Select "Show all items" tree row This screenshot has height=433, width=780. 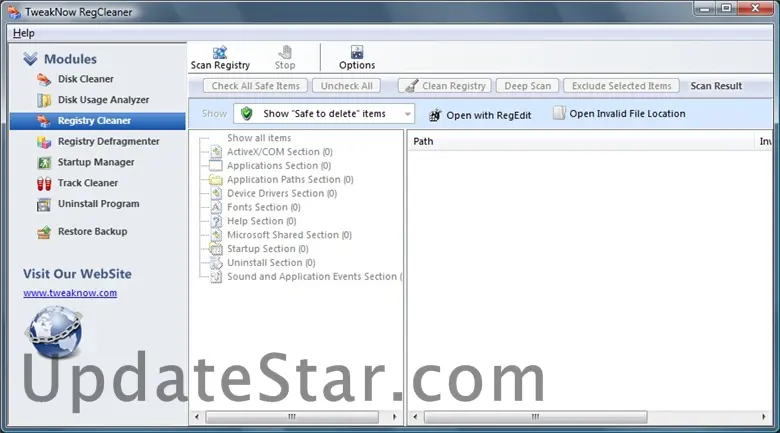point(259,138)
